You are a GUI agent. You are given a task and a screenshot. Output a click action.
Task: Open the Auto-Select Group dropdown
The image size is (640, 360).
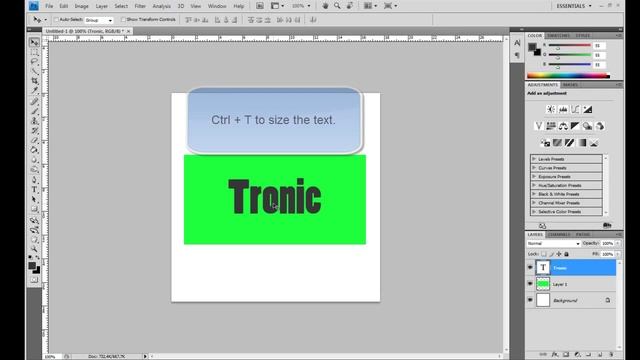(x=99, y=20)
